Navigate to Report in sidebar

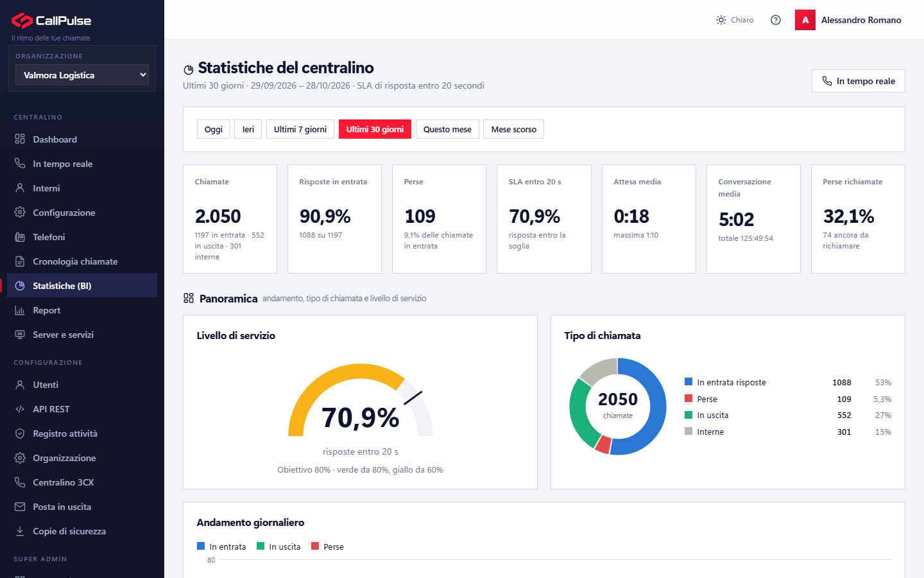tap(82, 310)
